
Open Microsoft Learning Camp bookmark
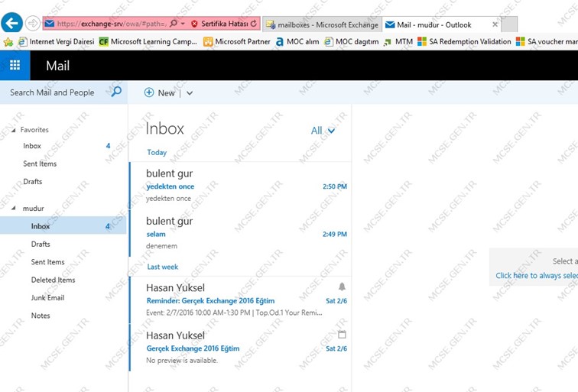pos(148,41)
